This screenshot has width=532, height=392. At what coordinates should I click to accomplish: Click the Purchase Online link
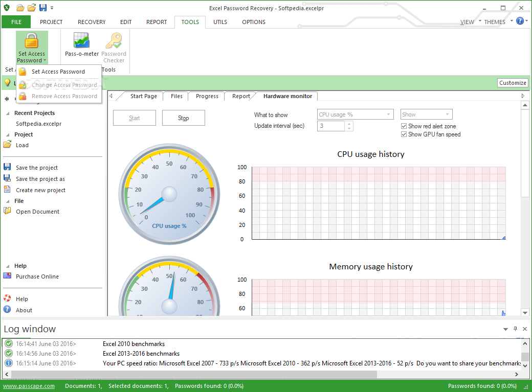pyautogui.click(x=37, y=276)
